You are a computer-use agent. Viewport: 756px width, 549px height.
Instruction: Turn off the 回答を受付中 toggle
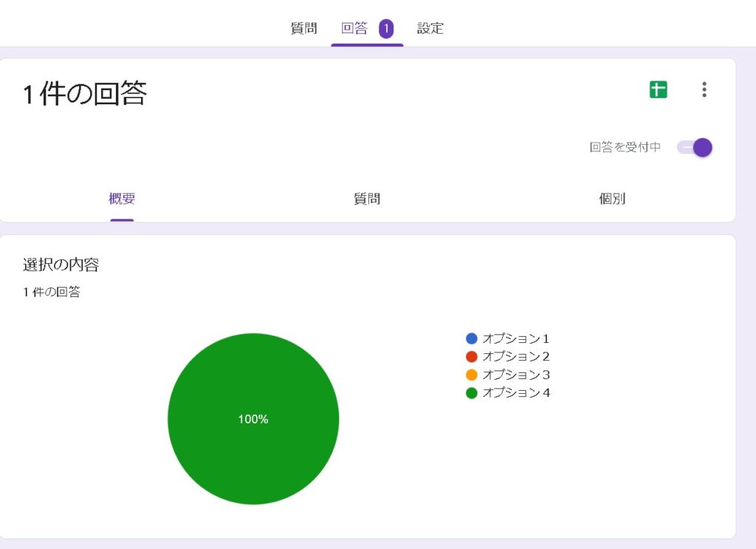click(695, 147)
